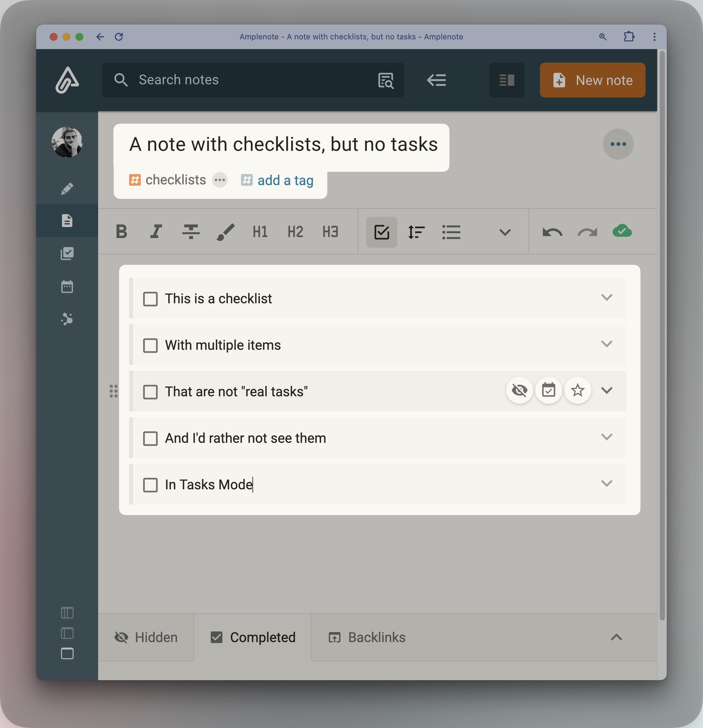Go back with browser back arrow
Screen dimensions: 703x728
(100, 37)
